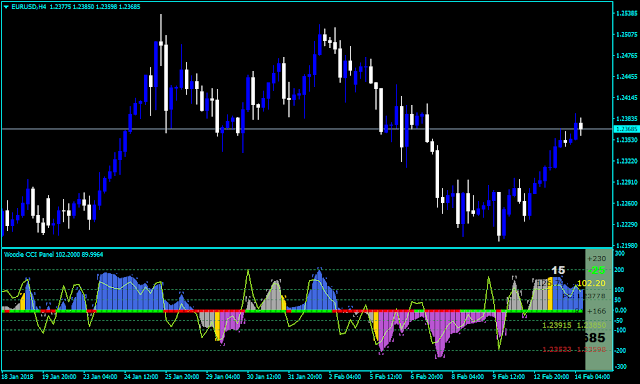Image resolution: width=640 pixels, height=384 pixels.
Task: Click the 18 Jan 2018 date label
Action: point(18,377)
